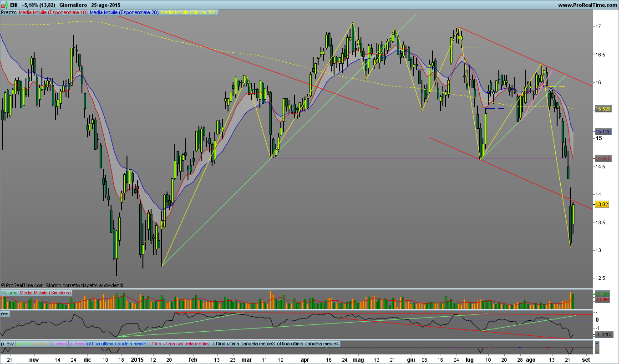
Task: Click the 15,528 yellow moving average value
Action: tap(603, 109)
